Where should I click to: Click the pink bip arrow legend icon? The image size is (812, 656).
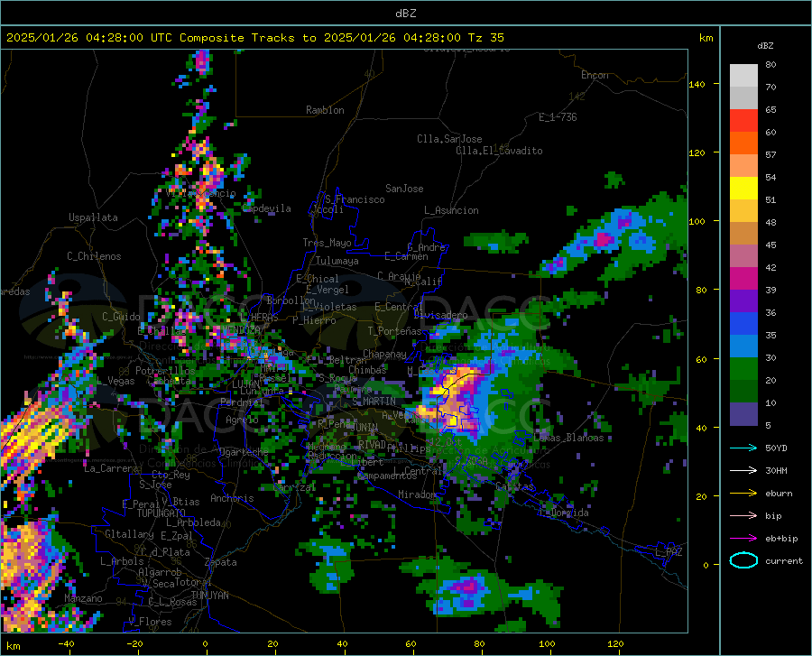pyautogui.click(x=743, y=516)
